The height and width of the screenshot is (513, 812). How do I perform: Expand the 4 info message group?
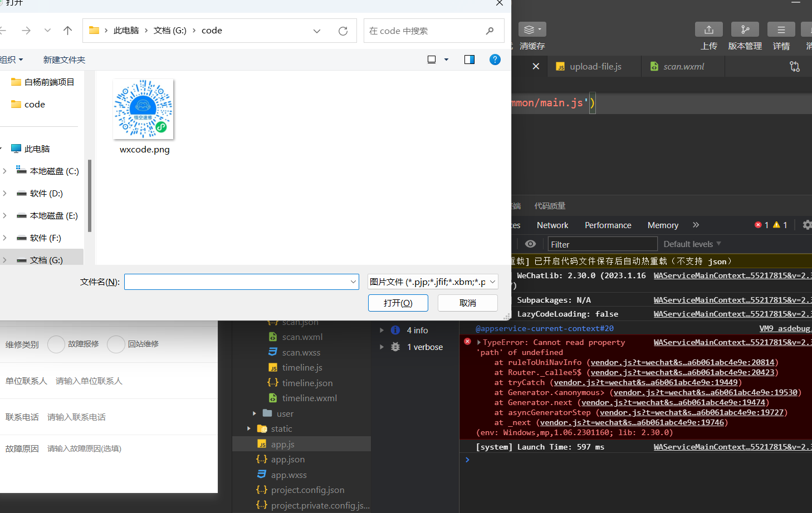(x=382, y=330)
